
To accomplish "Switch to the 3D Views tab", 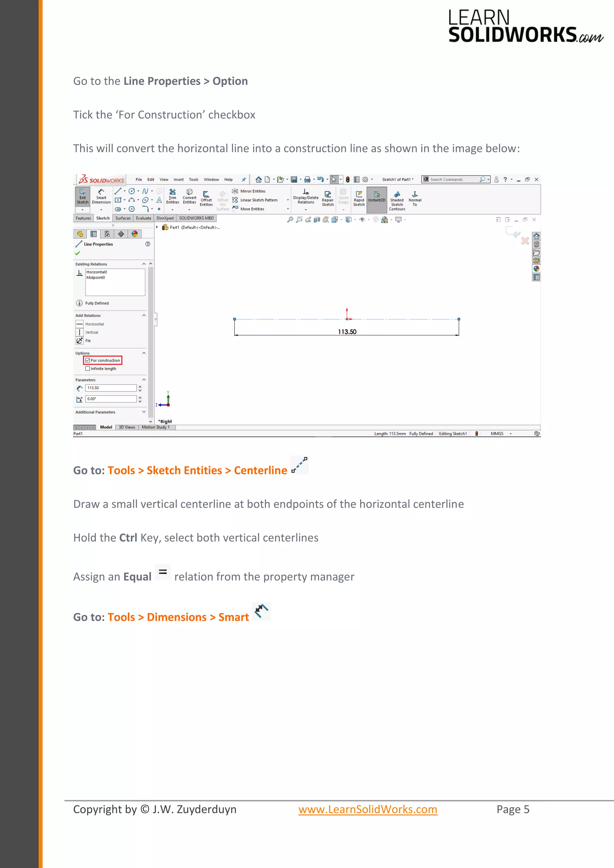I will tap(127, 427).
